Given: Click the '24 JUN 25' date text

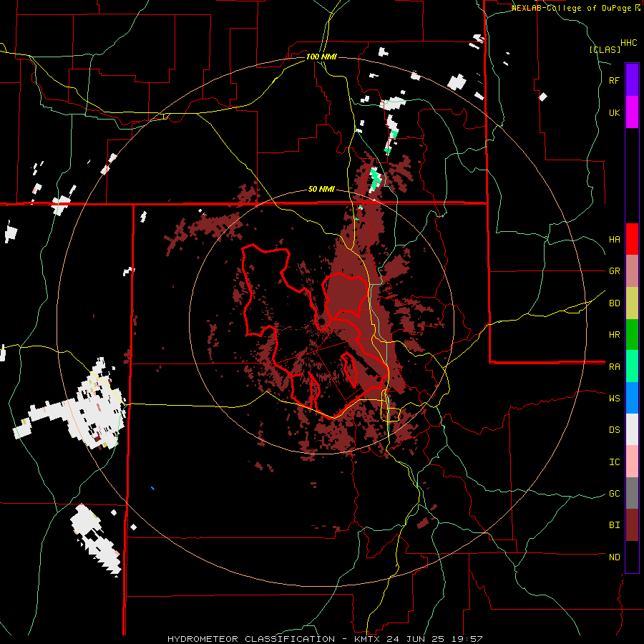Looking at the screenshot, I should (x=414, y=639).
